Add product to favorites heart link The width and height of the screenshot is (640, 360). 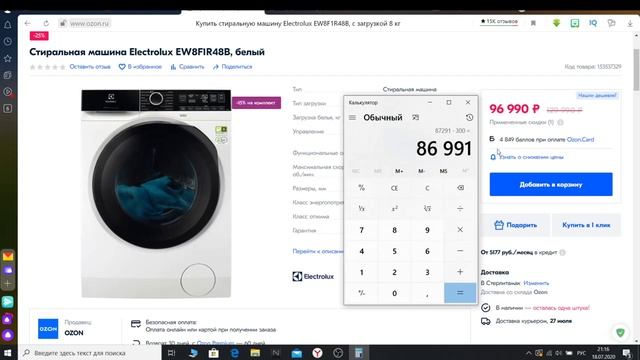pos(140,67)
